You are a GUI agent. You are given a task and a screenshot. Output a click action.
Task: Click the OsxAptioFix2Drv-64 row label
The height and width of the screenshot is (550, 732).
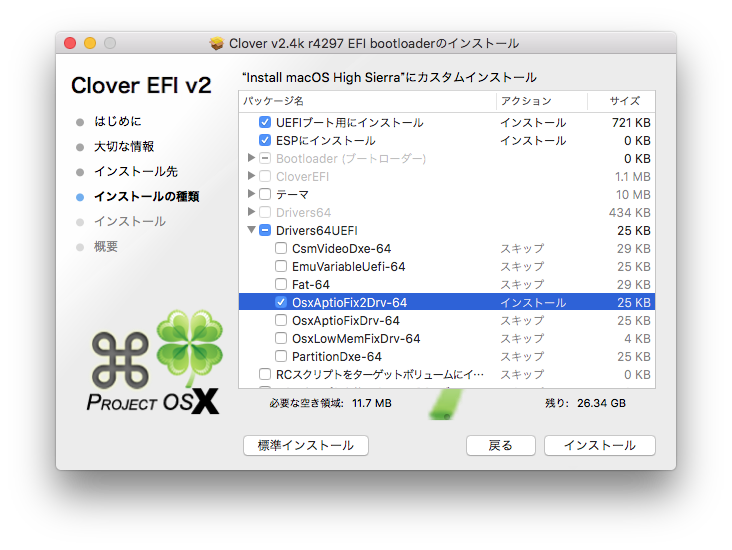350,303
